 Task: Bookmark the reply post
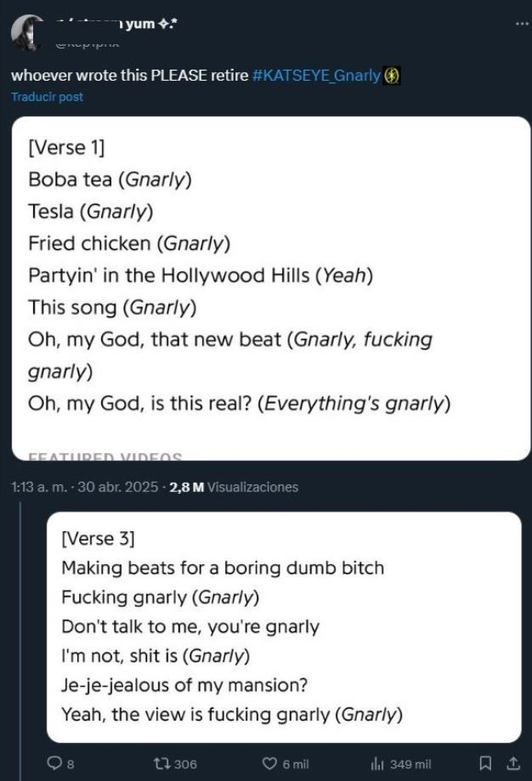coord(485,763)
